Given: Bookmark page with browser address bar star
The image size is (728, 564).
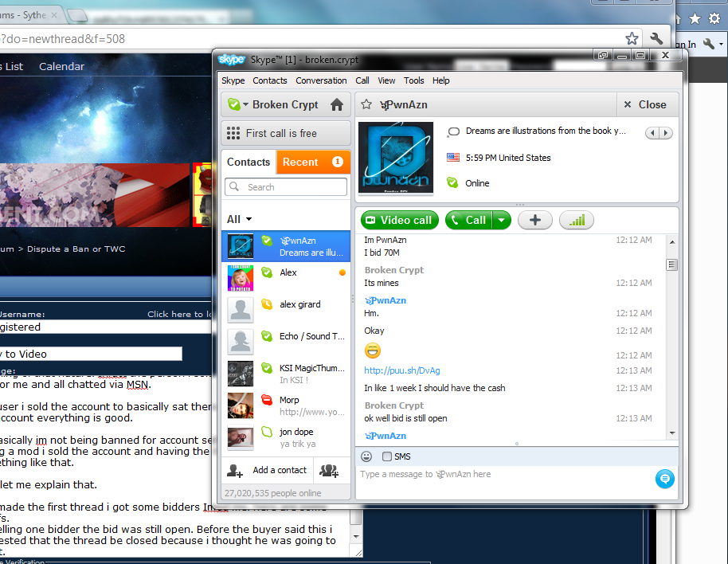Looking at the screenshot, I should pyautogui.click(x=632, y=38).
